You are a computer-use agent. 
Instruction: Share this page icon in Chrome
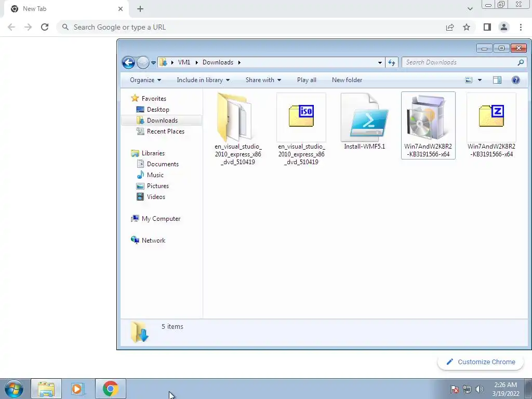click(x=450, y=27)
